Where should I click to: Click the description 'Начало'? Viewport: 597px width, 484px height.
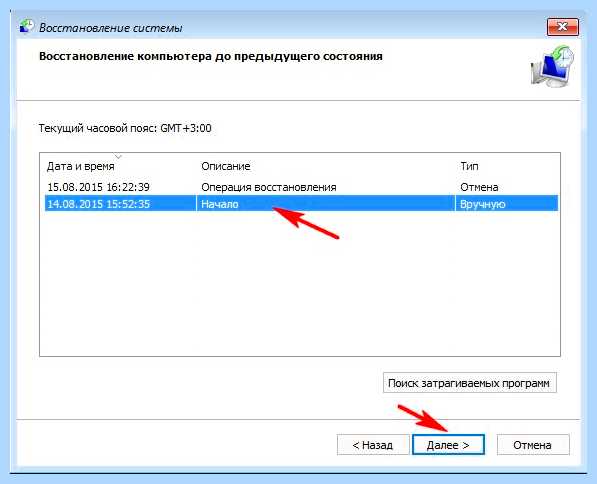[220, 204]
